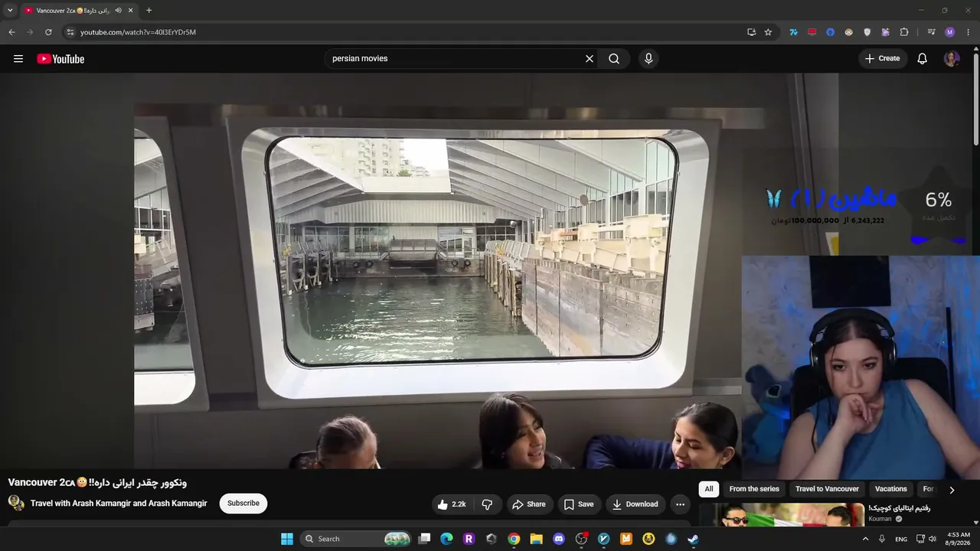
Task: Switch input language with ENG indicator
Action: (x=901, y=539)
